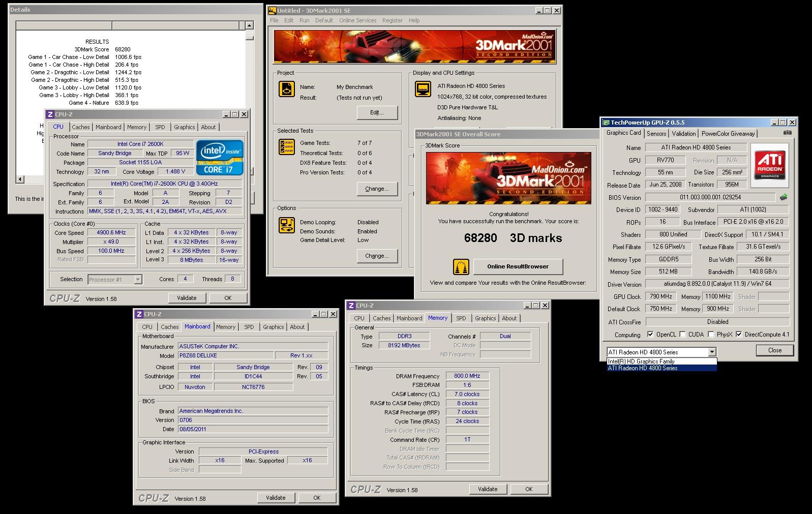Click the Display and CPU Settings monitor icon

point(423,89)
